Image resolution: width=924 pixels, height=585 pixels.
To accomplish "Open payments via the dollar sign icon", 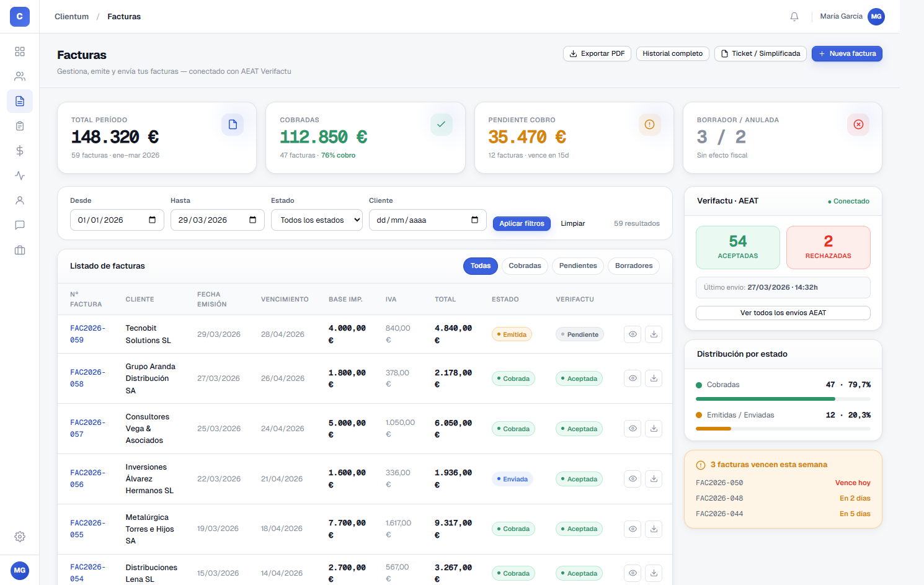I will tap(19, 151).
